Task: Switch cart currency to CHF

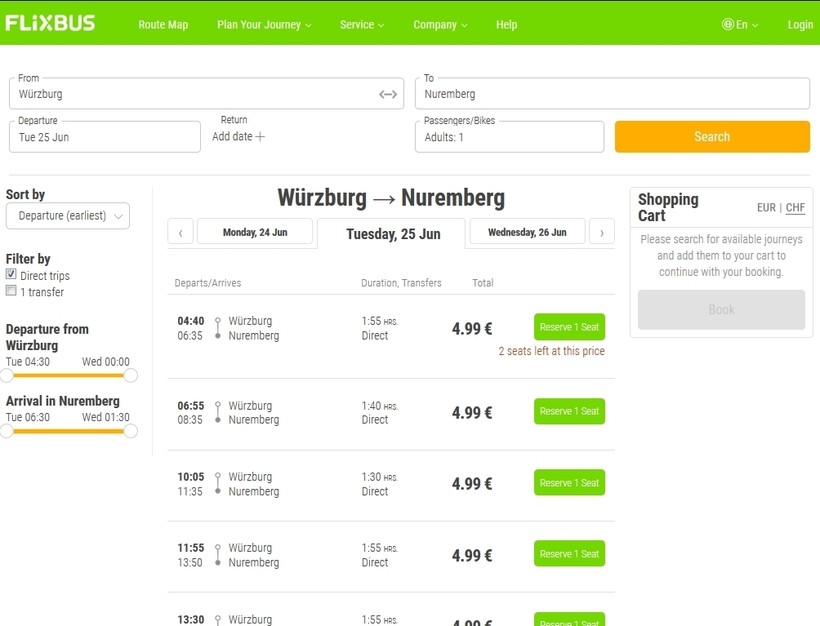Action: pos(795,208)
